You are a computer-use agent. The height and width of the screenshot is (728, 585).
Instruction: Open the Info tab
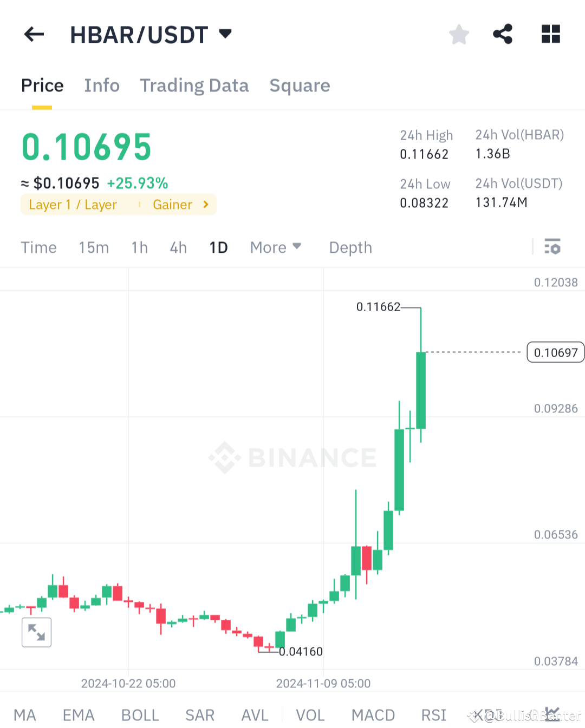coord(101,86)
